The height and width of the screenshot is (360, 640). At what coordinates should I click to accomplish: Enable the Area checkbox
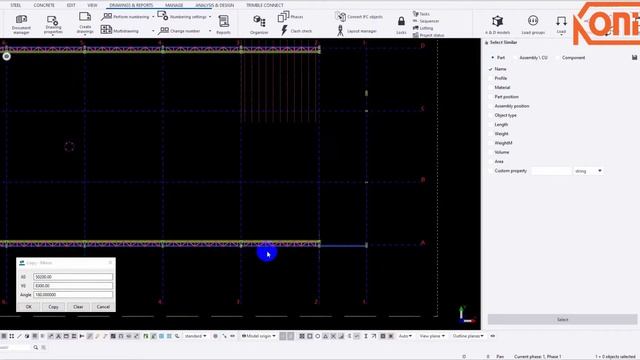pos(491,162)
